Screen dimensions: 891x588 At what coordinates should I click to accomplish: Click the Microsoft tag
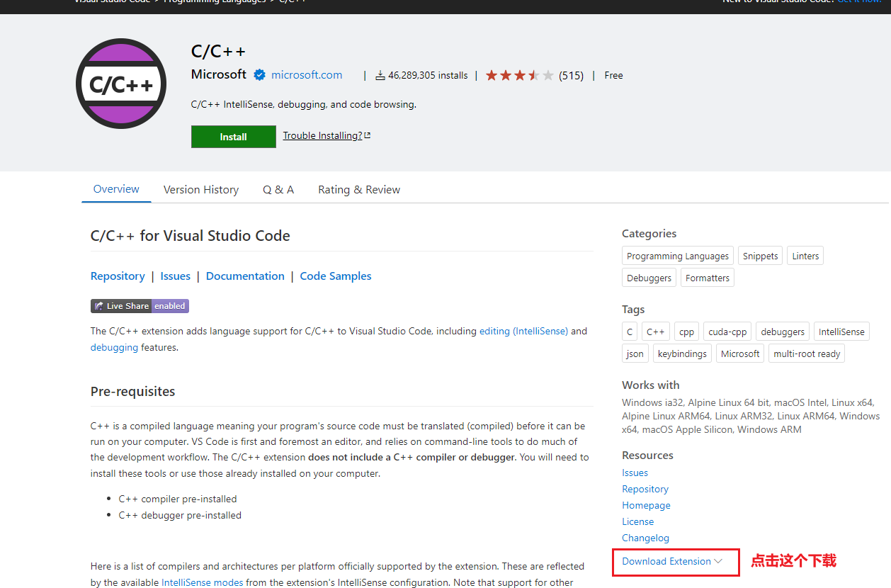tap(740, 354)
